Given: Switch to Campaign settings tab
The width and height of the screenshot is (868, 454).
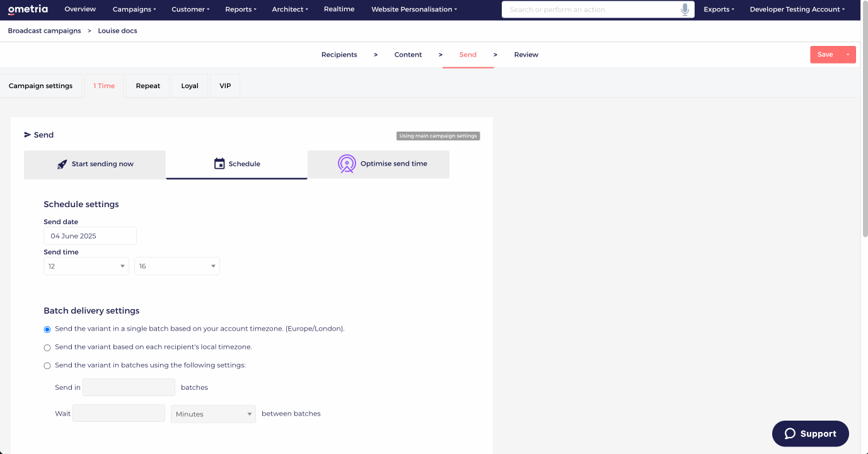Looking at the screenshot, I should [41, 86].
